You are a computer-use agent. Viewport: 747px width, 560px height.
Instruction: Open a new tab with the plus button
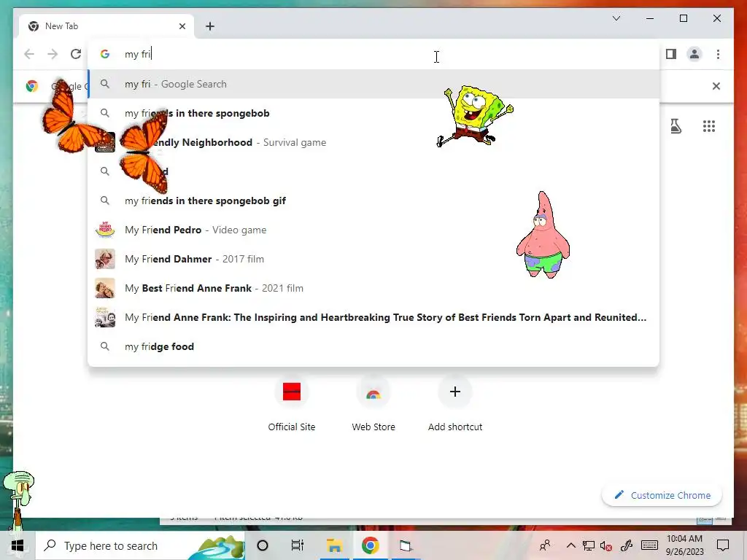pos(210,26)
